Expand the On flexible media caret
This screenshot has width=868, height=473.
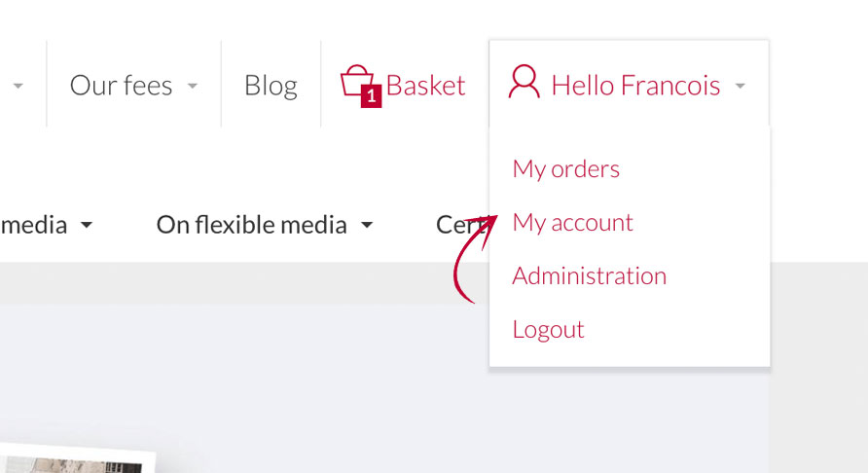pyautogui.click(x=367, y=226)
